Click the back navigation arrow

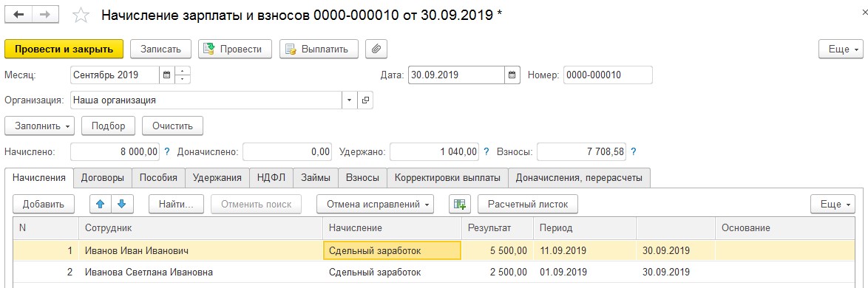18,15
